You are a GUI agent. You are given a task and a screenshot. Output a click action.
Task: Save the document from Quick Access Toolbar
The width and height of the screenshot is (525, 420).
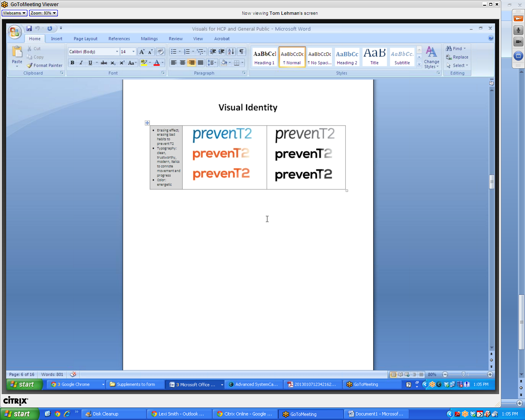(29, 28)
